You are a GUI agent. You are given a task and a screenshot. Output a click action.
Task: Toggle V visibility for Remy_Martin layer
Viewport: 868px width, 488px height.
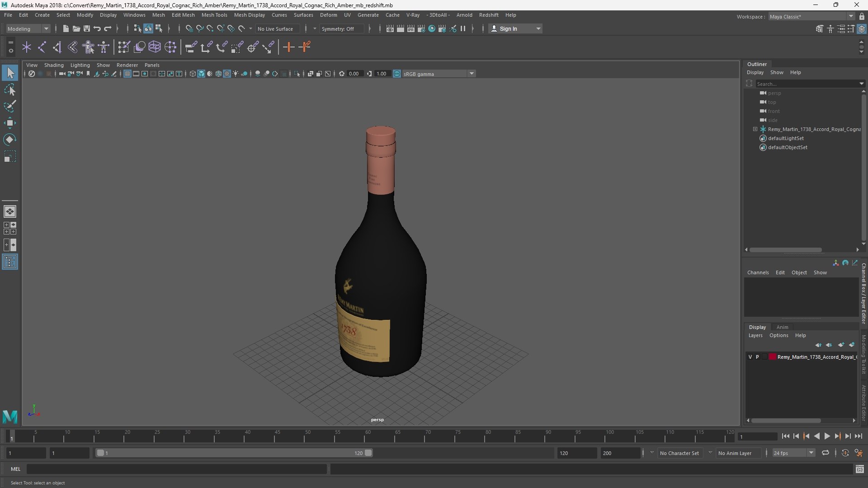tap(750, 357)
